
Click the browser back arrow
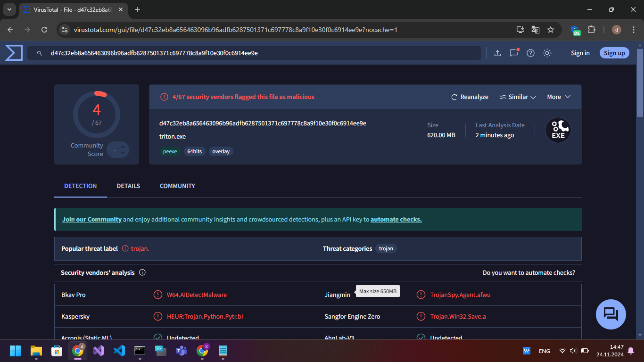tap(10, 30)
